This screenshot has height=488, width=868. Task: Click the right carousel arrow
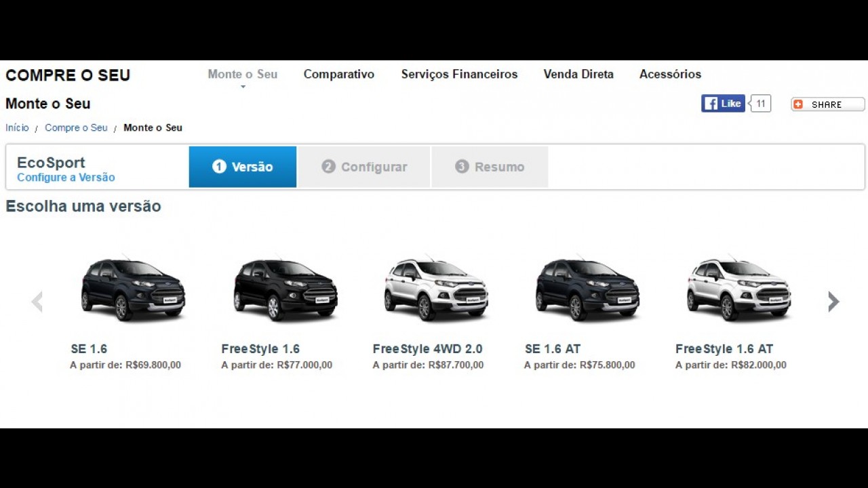point(833,302)
